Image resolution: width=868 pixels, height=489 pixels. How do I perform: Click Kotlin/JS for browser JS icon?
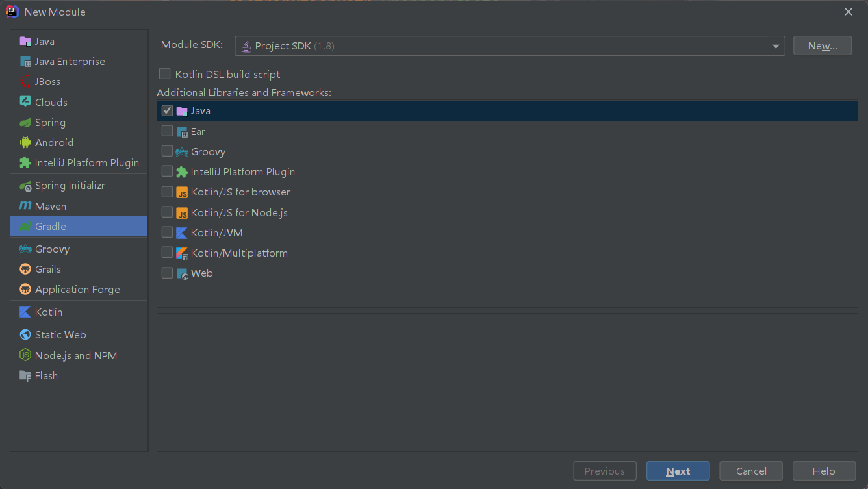182,192
